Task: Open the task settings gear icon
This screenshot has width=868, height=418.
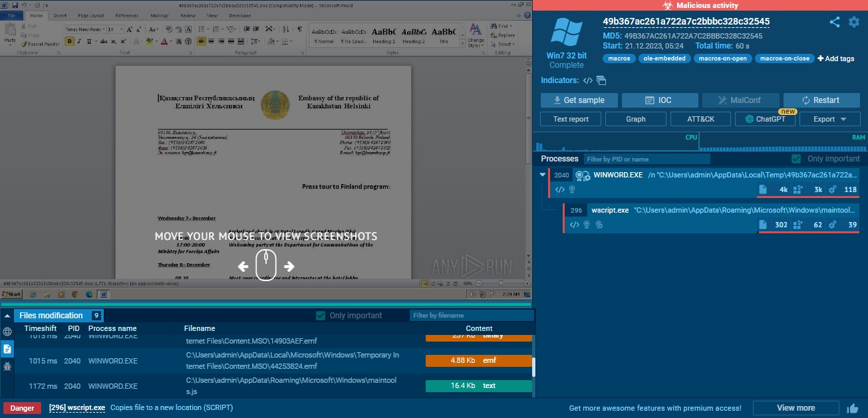Action: tap(854, 22)
